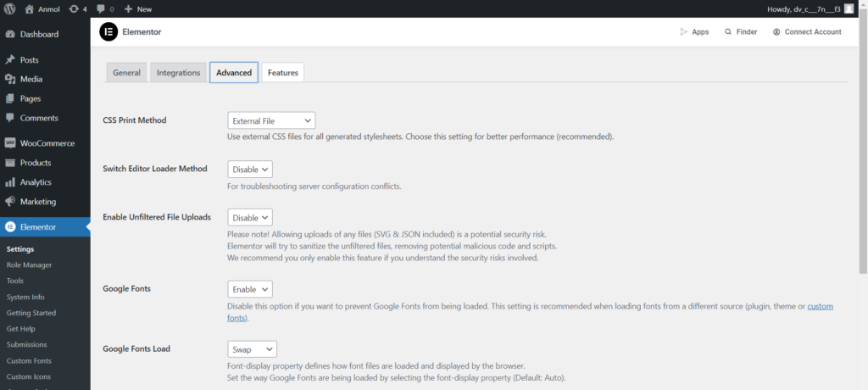The height and width of the screenshot is (390, 868).
Task: Follow the custom fonts link
Action: point(820,306)
